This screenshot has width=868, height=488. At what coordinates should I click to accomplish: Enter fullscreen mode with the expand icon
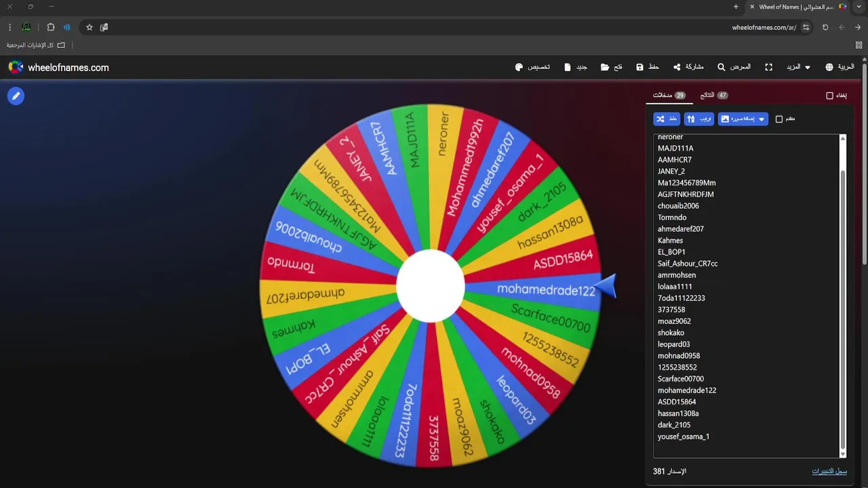pyautogui.click(x=769, y=67)
